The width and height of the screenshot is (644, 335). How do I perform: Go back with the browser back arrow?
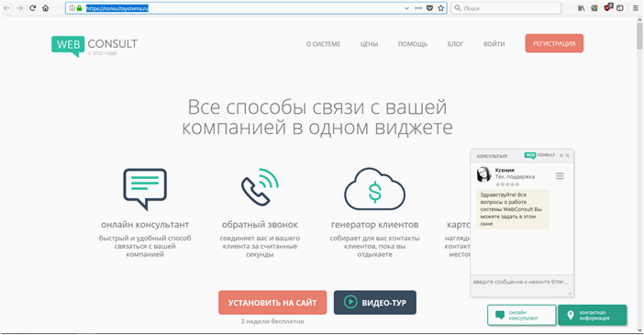click(x=7, y=8)
